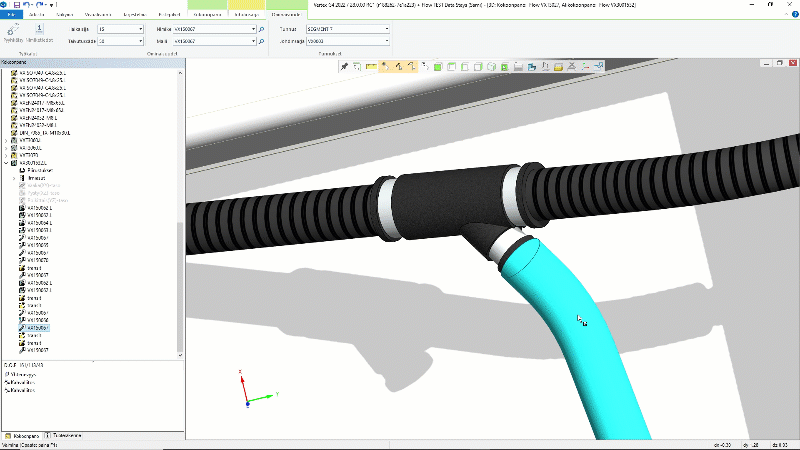The height and width of the screenshot is (450, 800).
Task: Toggle the second highlighted arrow selection filter
Action: coord(397,66)
